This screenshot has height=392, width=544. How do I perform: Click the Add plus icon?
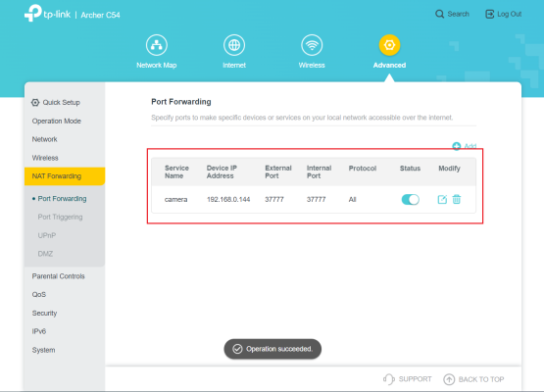457,146
